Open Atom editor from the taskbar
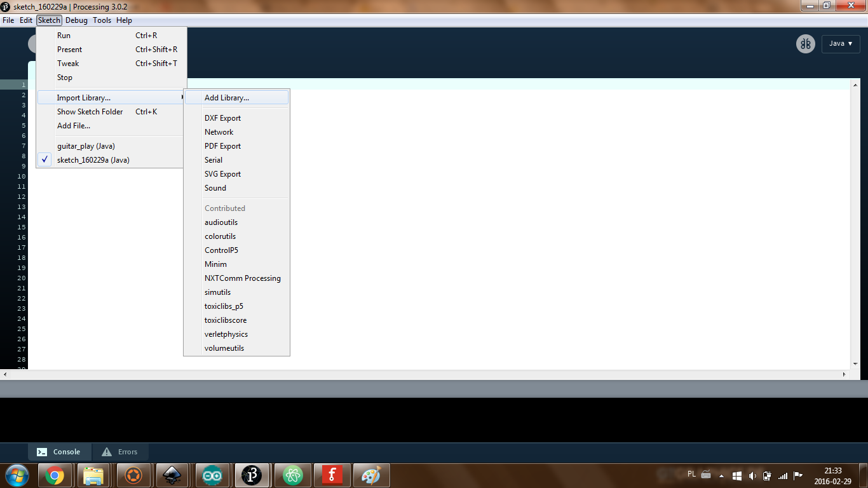The image size is (868, 488). pyautogui.click(x=292, y=475)
